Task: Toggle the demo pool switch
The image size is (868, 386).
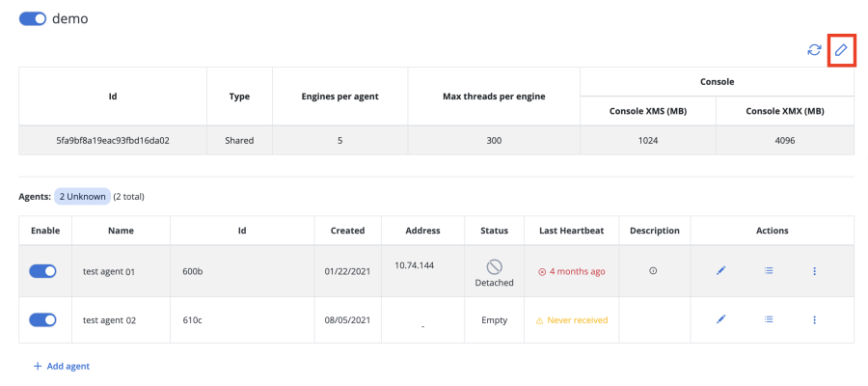Action: pyautogui.click(x=33, y=19)
